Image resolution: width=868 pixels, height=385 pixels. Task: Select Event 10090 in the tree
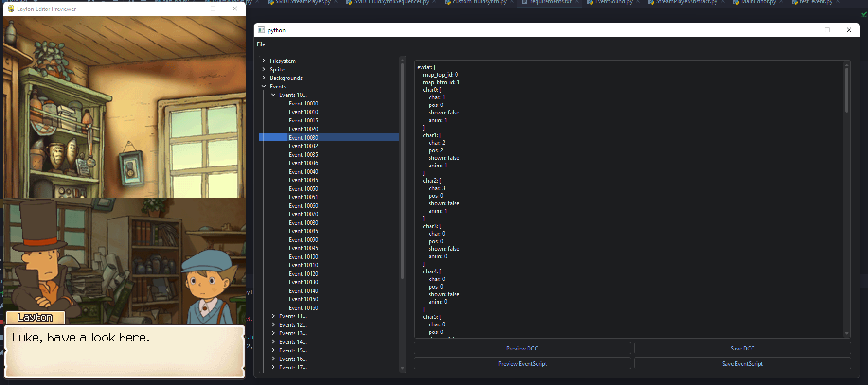tap(304, 240)
